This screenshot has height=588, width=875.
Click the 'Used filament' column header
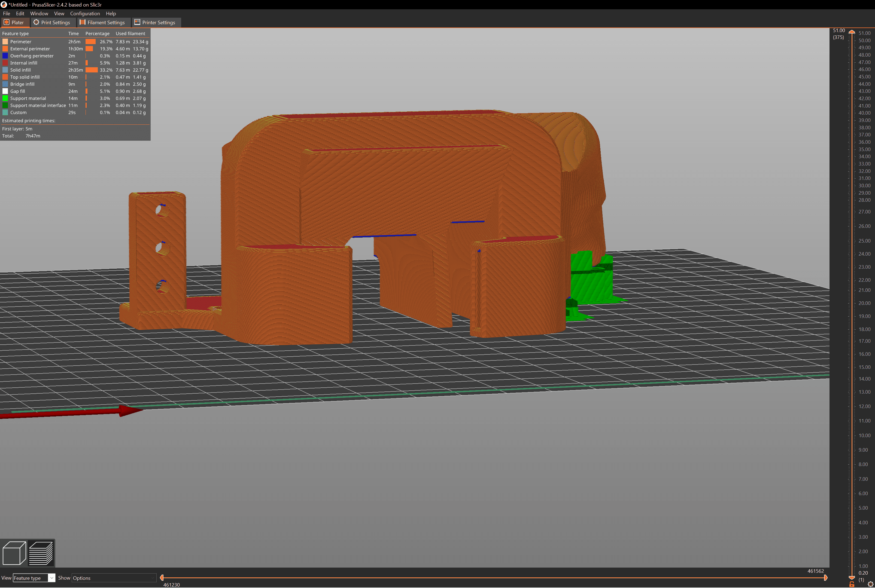point(130,33)
